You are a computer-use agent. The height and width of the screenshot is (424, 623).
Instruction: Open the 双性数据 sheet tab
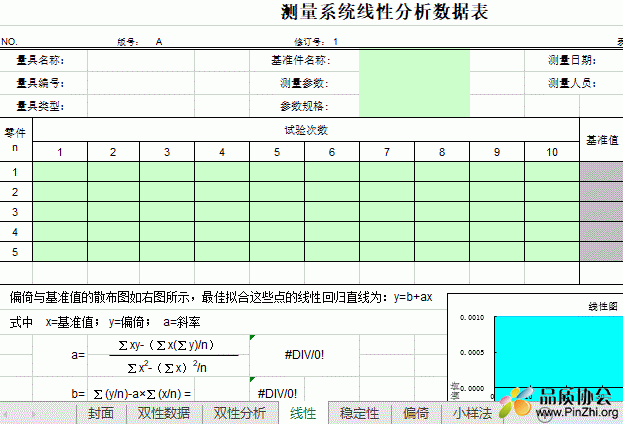pyautogui.click(x=164, y=413)
